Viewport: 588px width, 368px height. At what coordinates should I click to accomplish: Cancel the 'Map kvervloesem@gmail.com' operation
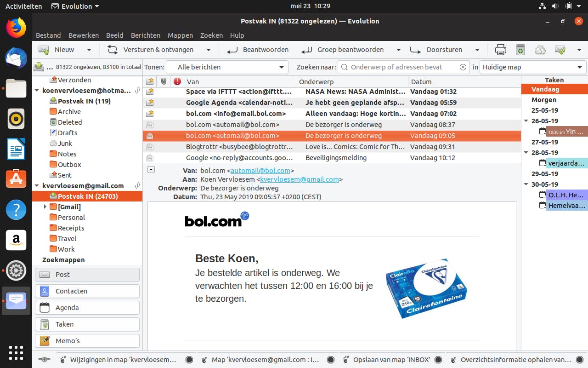330,360
